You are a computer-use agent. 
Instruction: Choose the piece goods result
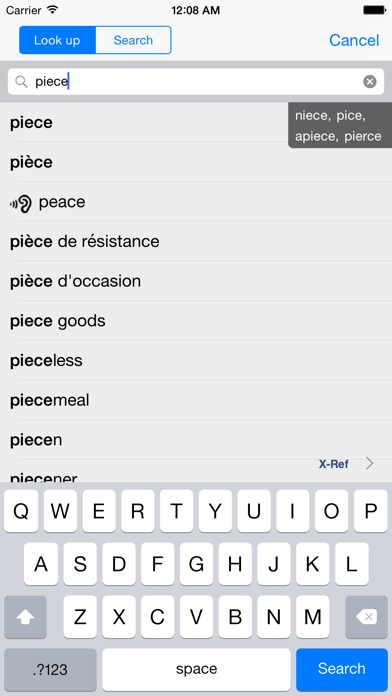point(196,321)
